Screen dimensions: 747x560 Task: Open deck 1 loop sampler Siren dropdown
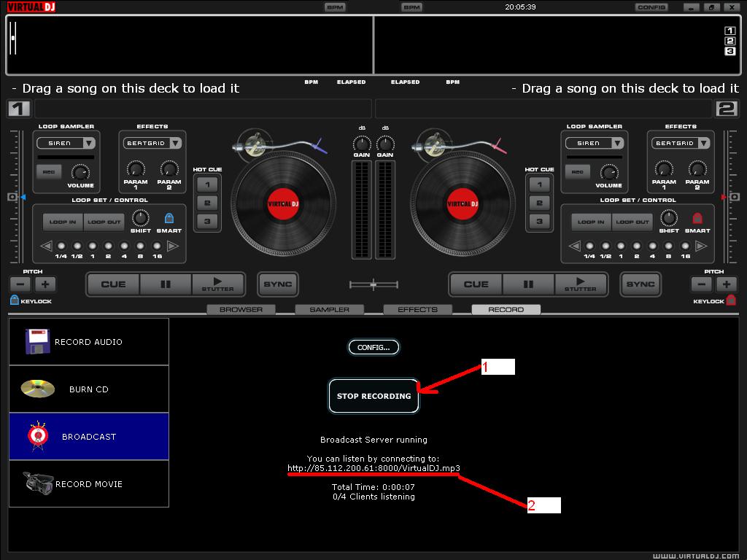click(89, 143)
